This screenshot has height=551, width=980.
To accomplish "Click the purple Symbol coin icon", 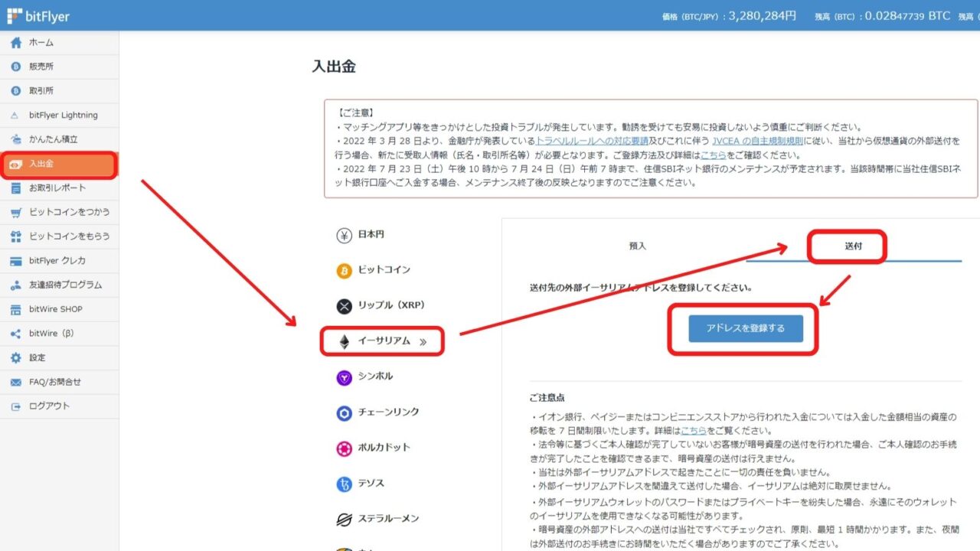I will [345, 377].
